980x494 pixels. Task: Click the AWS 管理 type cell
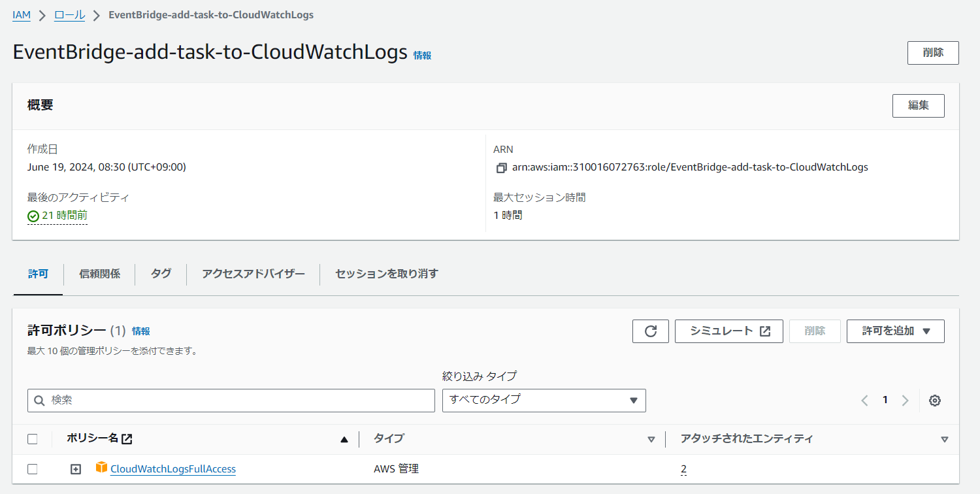point(396,469)
